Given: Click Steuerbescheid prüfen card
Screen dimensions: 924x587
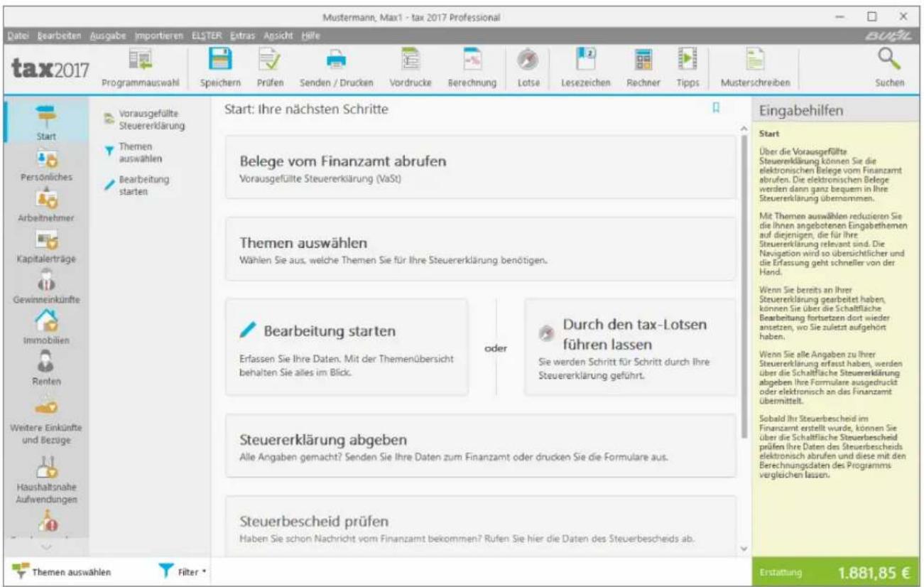Looking at the screenshot, I should point(481,526).
